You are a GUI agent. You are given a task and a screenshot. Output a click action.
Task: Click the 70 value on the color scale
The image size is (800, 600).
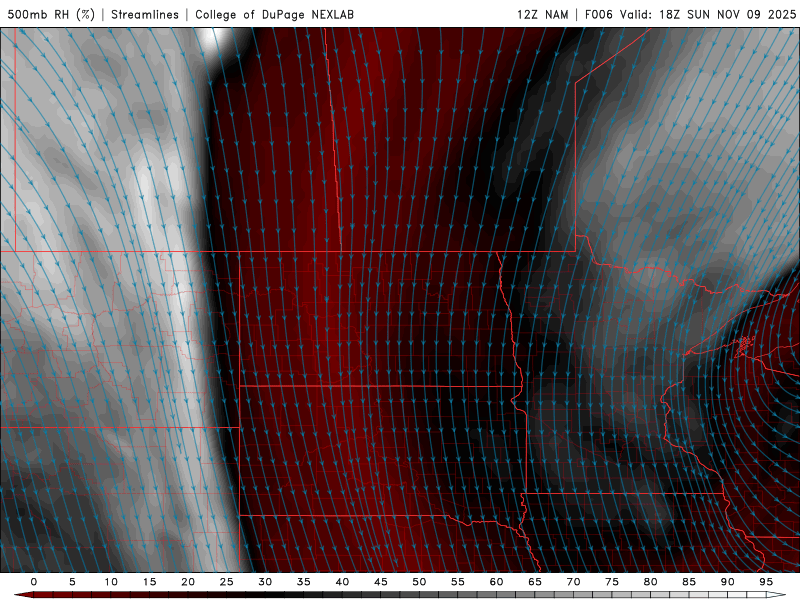(573, 582)
